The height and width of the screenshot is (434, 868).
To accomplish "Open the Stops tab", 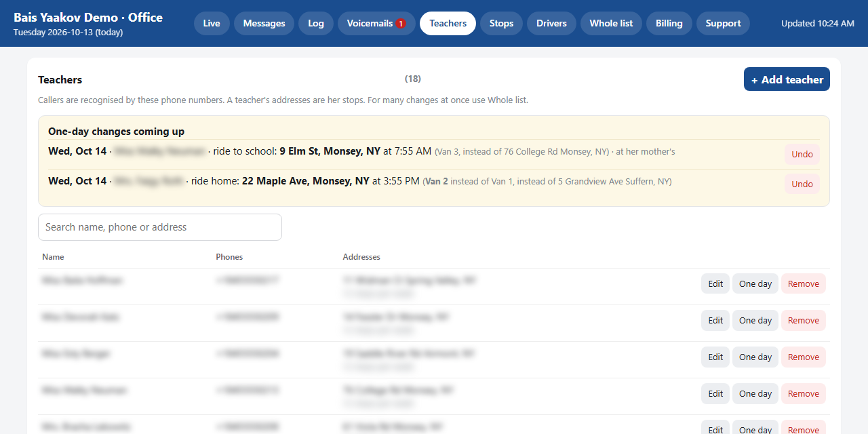I will click(501, 23).
